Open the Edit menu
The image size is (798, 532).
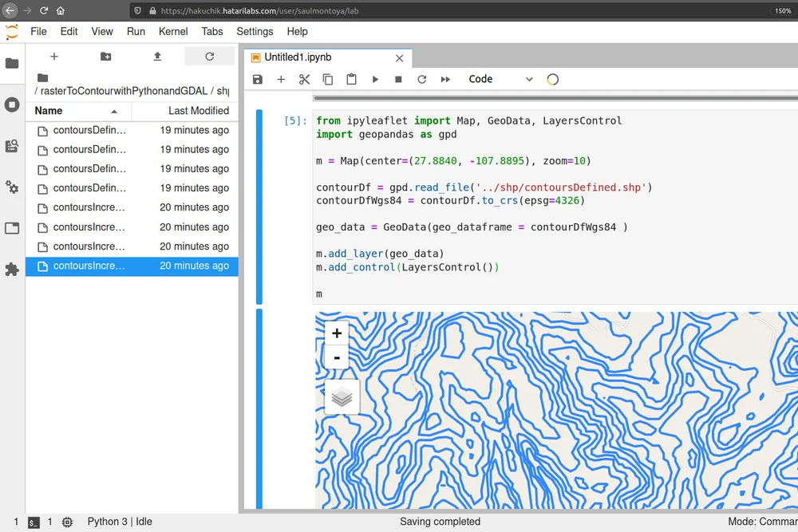(69, 32)
